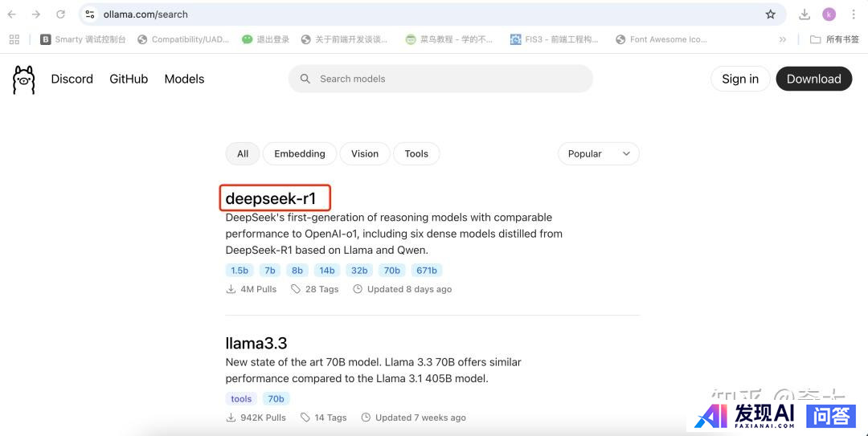Go to the Models page
The image size is (868, 436).
(184, 79)
